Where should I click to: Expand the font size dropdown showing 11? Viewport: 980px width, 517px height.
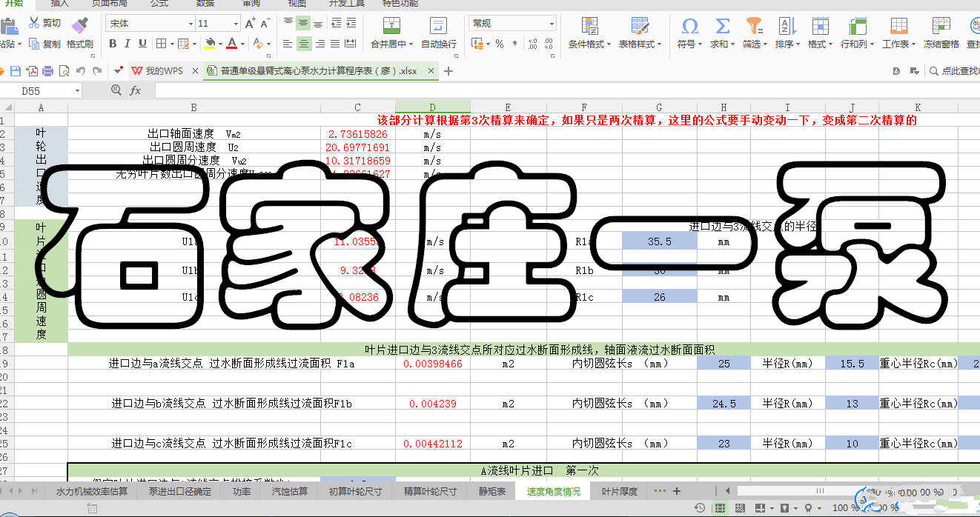coord(235,24)
